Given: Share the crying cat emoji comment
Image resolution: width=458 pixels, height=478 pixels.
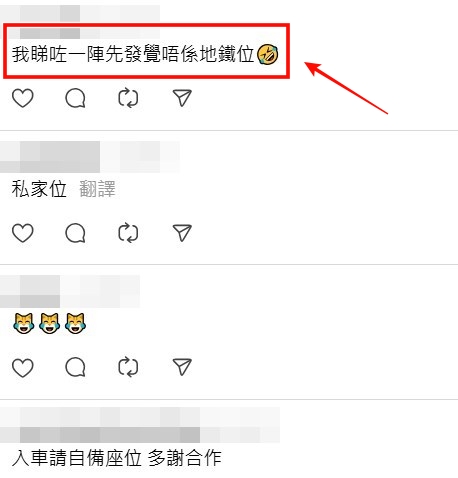Looking at the screenshot, I should [x=182, y=367].
